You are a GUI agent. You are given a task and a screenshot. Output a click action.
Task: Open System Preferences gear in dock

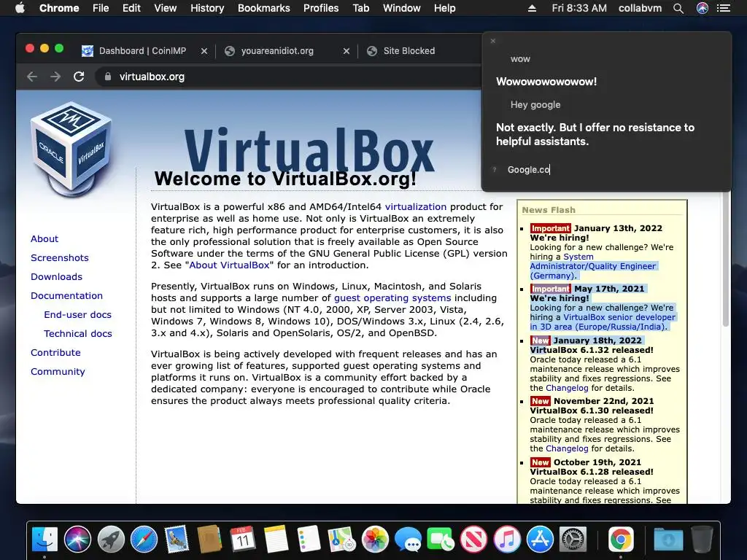tap(573, 540)
